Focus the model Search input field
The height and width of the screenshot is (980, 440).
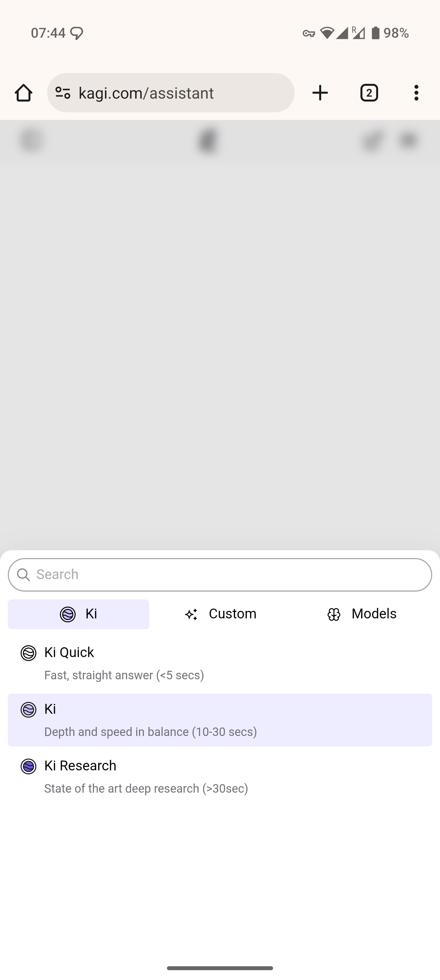pos(228,575)
